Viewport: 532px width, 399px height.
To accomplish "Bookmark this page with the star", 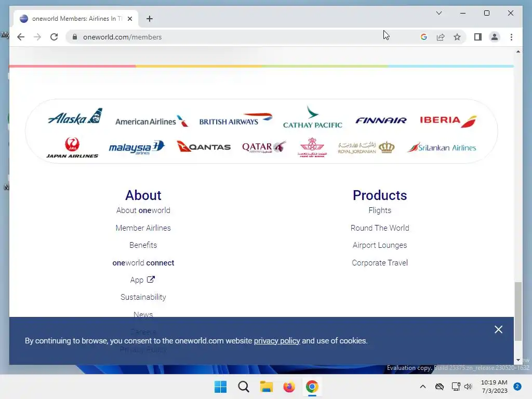I will 457,37.
